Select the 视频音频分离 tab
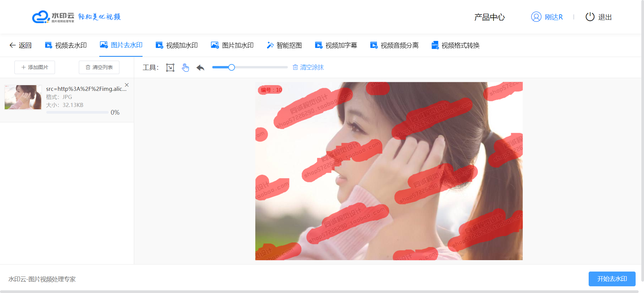The height and width of the screenshot is (293, 644). 394,45
